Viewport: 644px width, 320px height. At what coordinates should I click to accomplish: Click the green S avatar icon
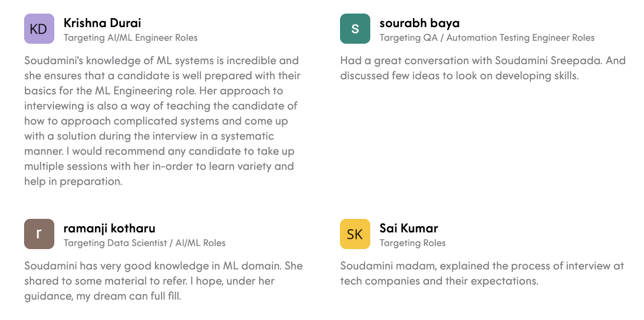pyautogui.click(x=355, y=29)
